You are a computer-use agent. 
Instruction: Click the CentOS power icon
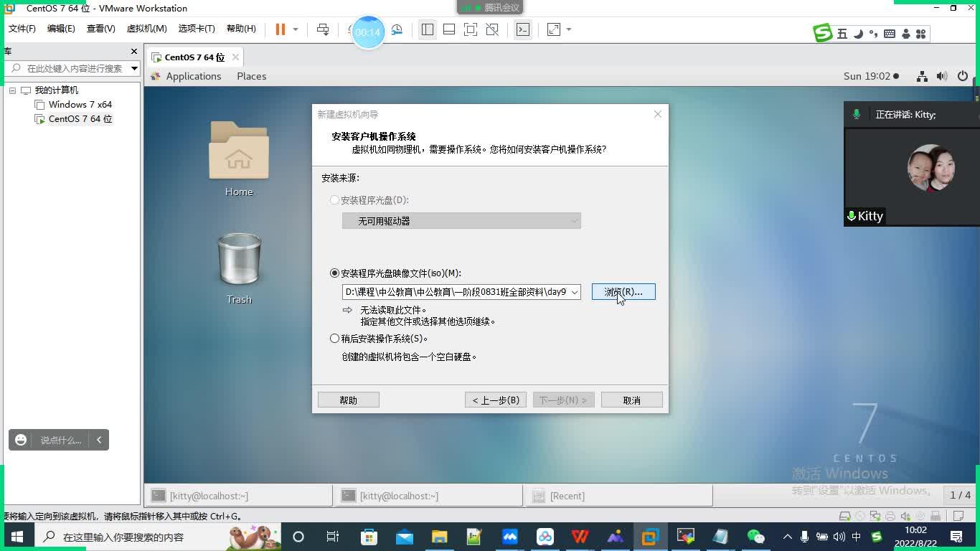pyautogui.click(x=963, y=76)
